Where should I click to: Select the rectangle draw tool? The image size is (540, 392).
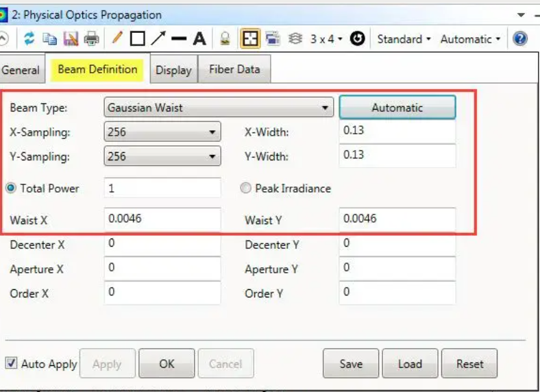[137, 39]
